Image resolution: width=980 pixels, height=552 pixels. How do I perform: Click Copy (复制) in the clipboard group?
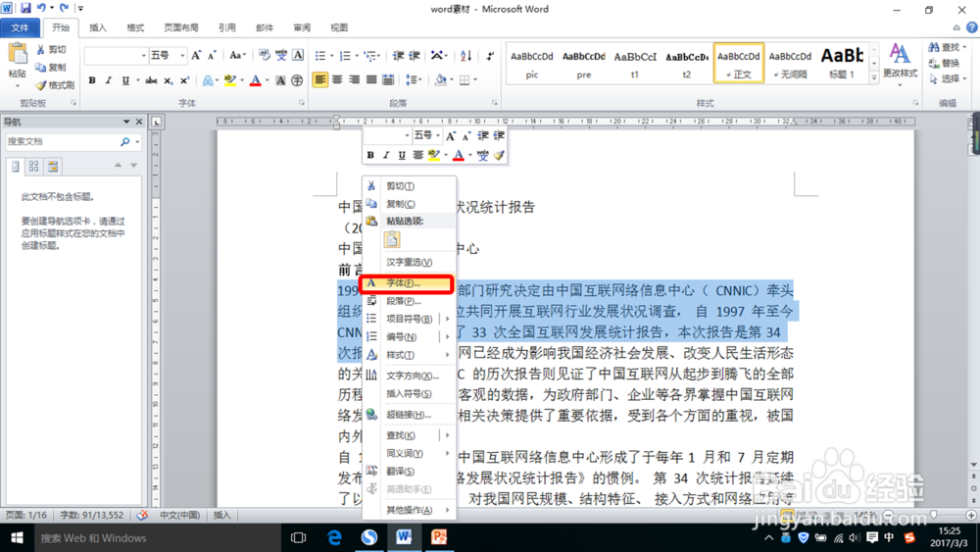click(x=51, y=67)
